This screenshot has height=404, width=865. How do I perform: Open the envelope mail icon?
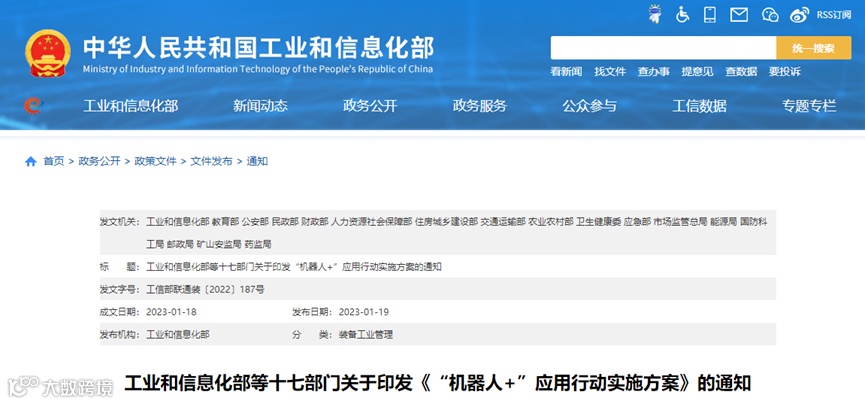739,15
